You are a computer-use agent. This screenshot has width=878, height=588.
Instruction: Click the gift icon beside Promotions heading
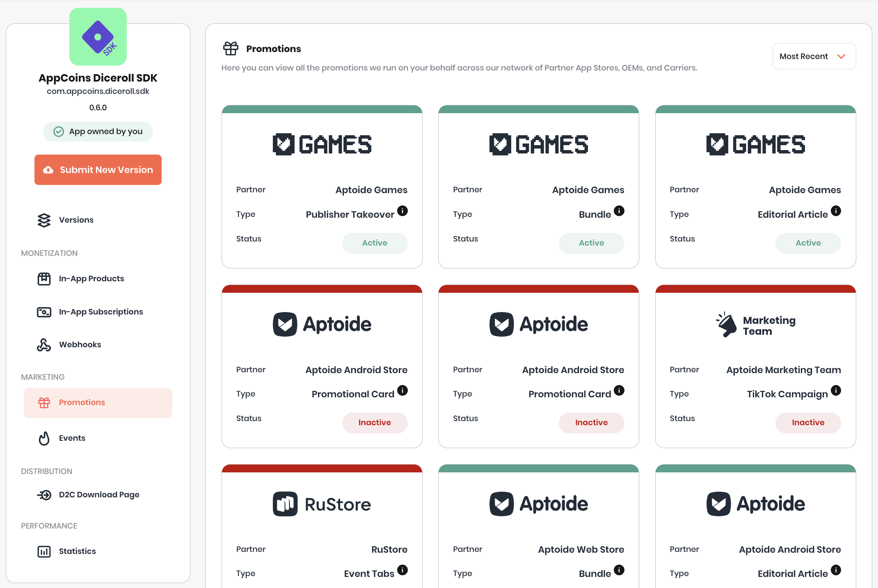tap(231, 48)
